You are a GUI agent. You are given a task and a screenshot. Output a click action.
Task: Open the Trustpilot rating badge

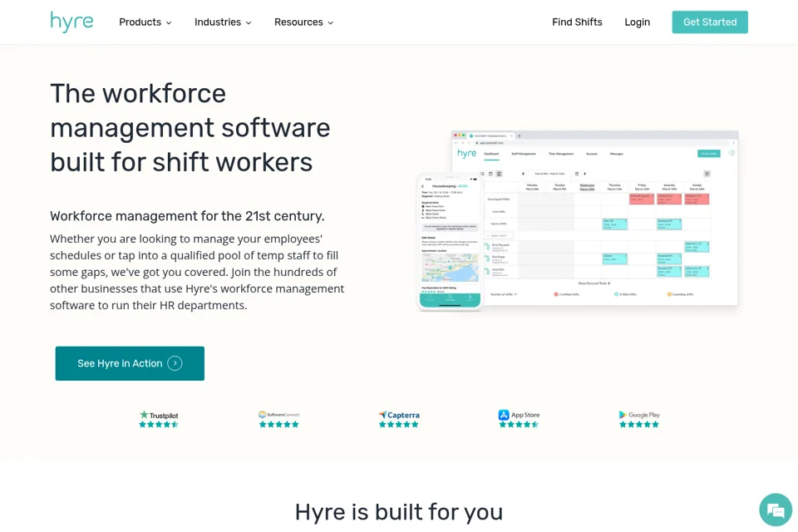159,419
